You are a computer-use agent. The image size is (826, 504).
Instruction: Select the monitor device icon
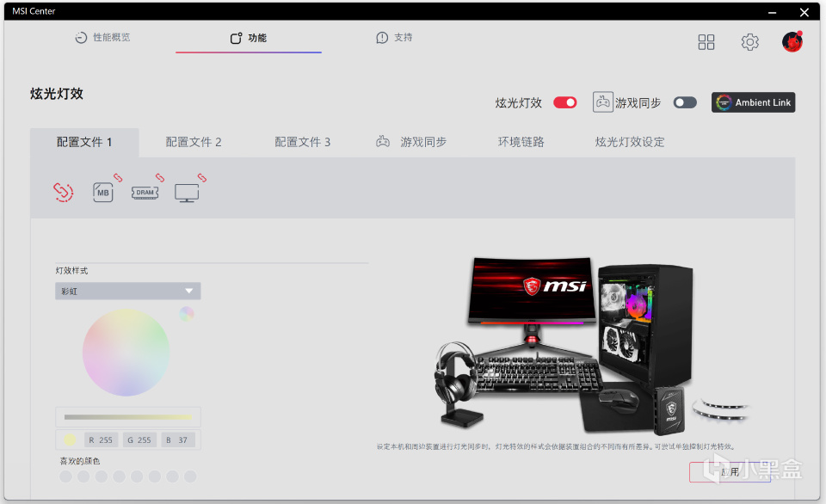pos(187,193)
